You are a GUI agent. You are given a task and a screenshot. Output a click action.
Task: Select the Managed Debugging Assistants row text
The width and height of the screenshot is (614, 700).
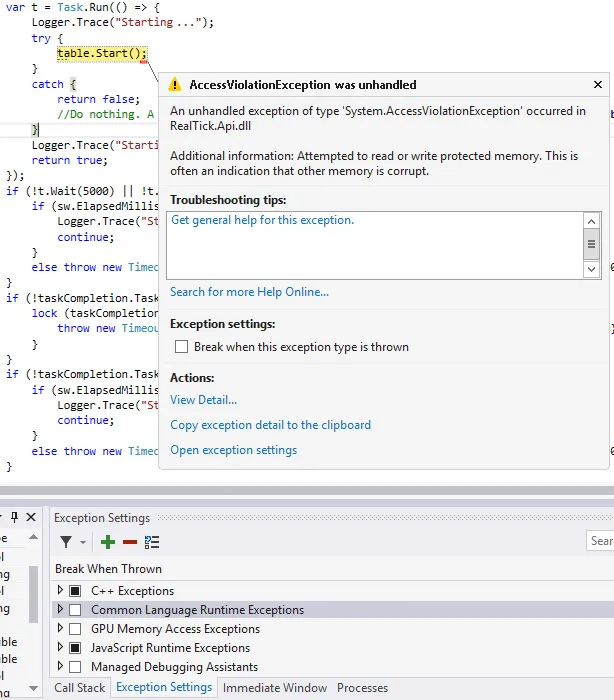click(175, 667)
